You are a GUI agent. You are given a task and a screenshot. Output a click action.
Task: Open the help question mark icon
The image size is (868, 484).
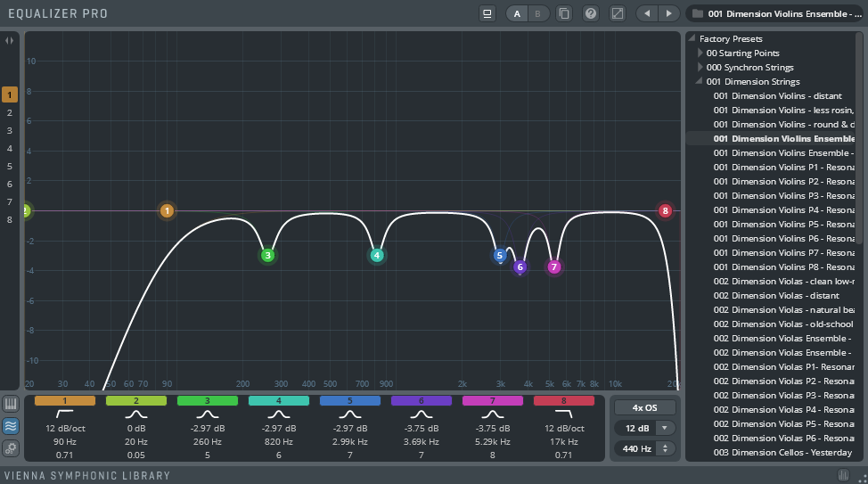pyautogui.click(x=591, y=14)
